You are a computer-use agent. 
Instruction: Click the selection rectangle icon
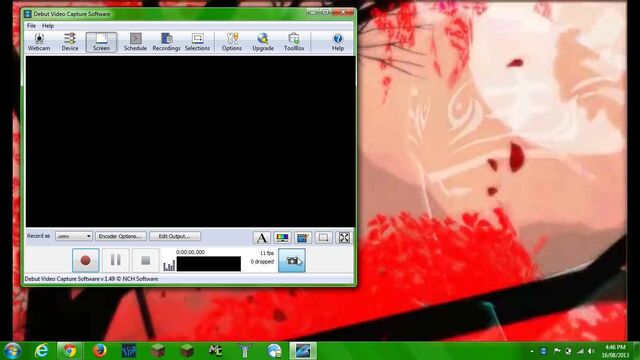coord(323,238)
